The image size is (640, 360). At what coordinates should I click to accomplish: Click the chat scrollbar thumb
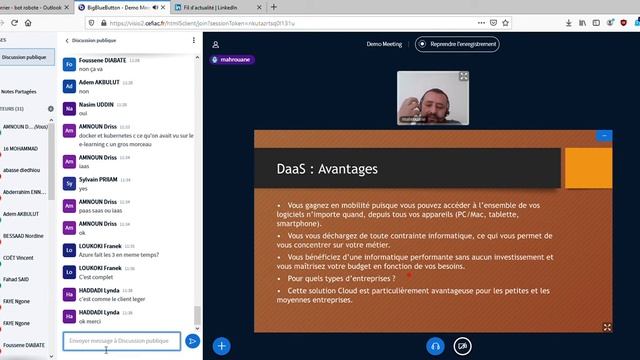[x=197, y=315]
